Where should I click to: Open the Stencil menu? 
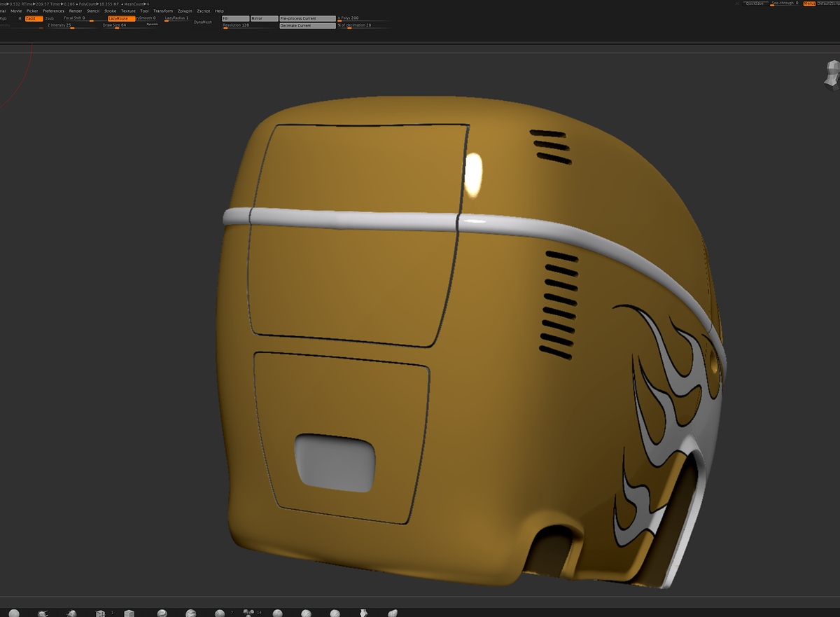click(x=93, y=11)
